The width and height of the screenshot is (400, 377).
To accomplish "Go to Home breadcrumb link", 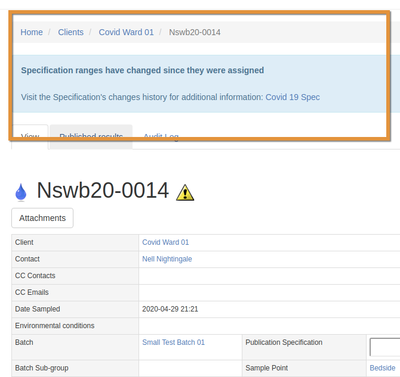I will [32, 32].
